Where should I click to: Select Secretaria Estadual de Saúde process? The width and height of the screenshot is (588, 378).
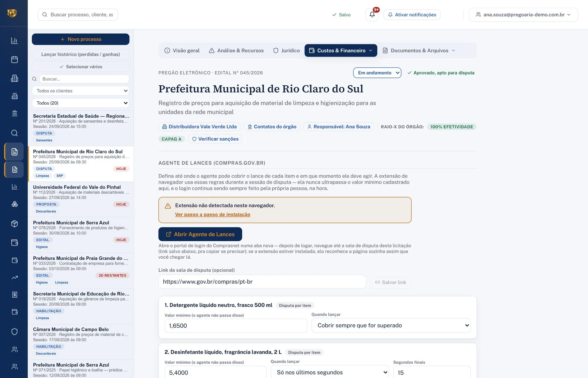tap(81, 128)
